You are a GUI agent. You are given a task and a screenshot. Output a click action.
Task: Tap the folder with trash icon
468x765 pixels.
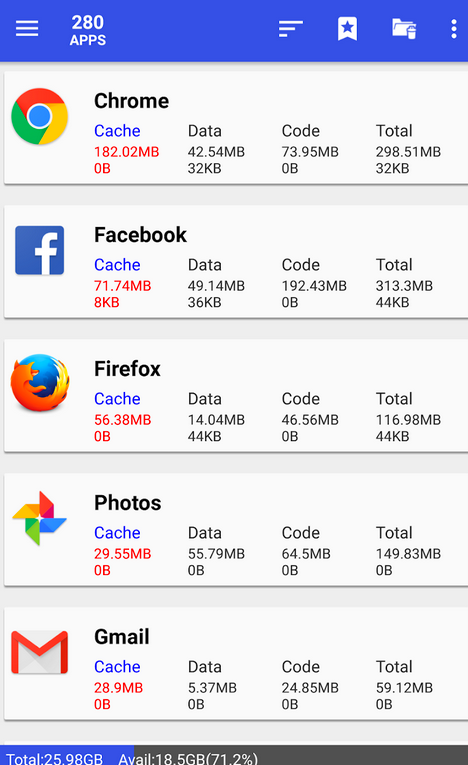[404, 29]
